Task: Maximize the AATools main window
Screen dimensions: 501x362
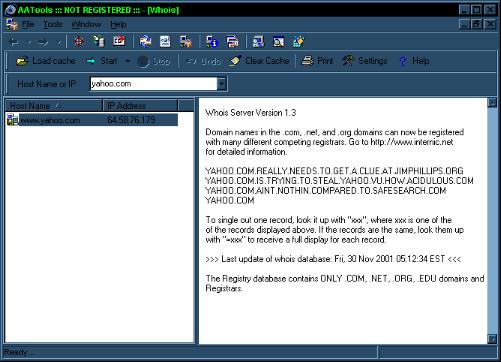Action: click(x=477, y=10)
